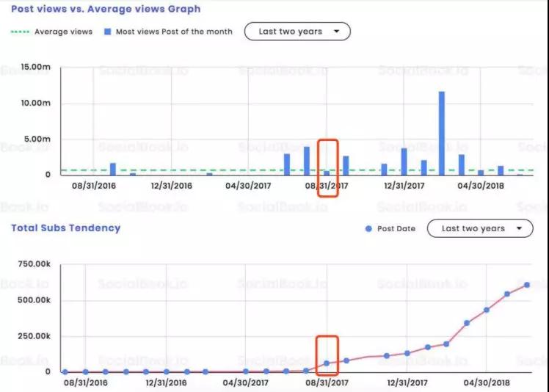The width and height of the screenshot is (549, 392).
Task: Click the last data point on the subs line
Action: click(527, 285)
